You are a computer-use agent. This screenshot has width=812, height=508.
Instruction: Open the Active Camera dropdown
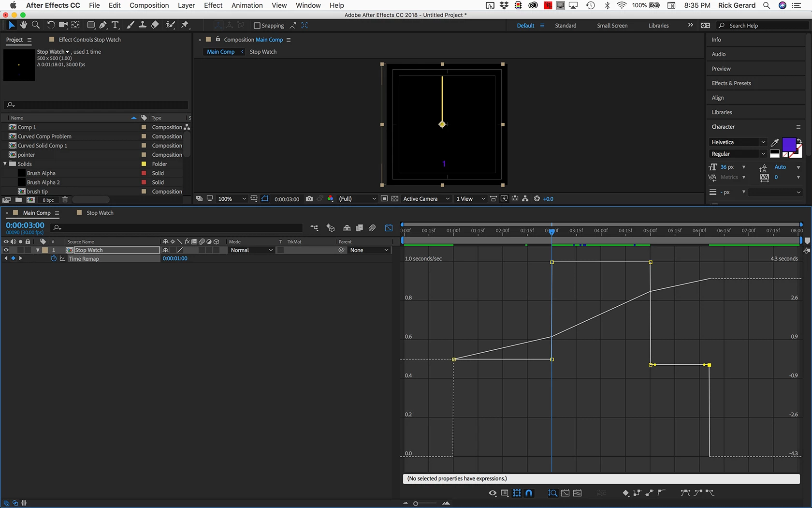pyautogui.click(x=426, y=199)
